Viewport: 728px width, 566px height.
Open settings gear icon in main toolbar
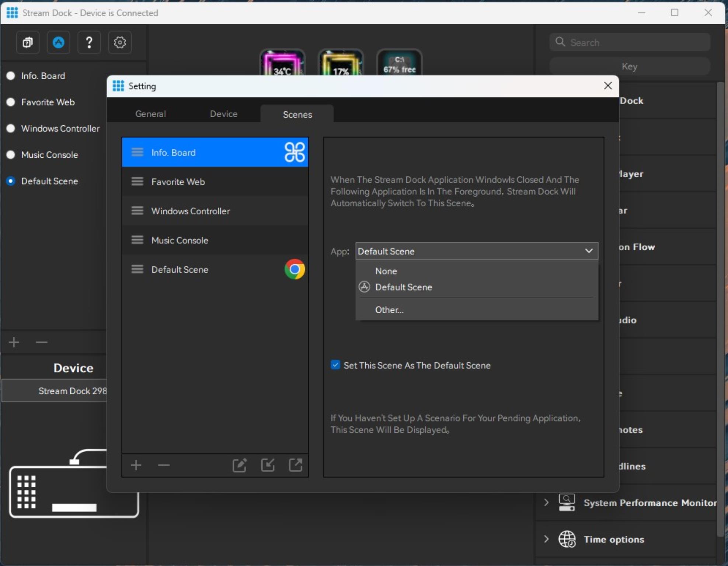click(x=120, y=42)
